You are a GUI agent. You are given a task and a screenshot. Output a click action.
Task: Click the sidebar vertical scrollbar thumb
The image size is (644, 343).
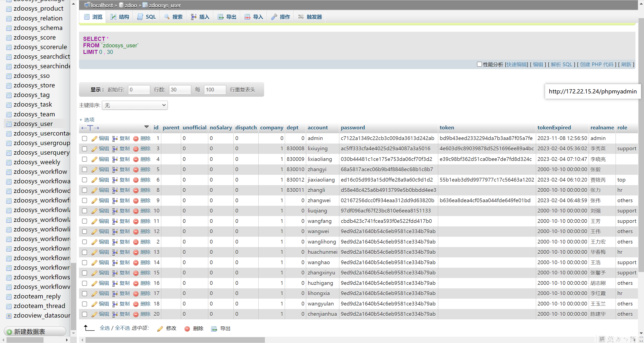tap(73, 296)
